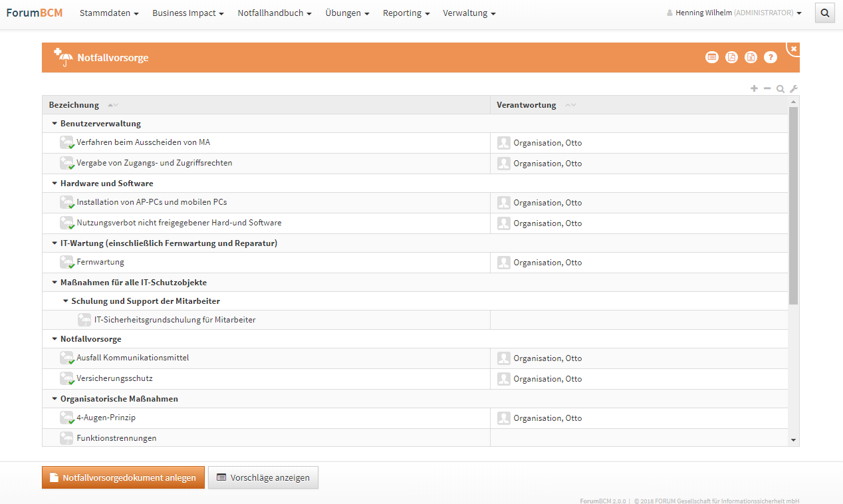
Task: Sort by the Bezeichnung column header
Action: [x=74, y=105]
